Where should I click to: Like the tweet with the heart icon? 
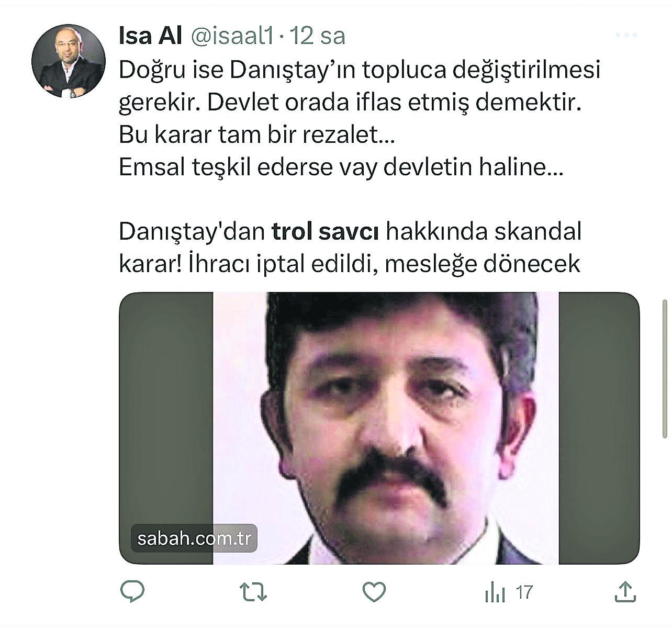tap(374, 592)
